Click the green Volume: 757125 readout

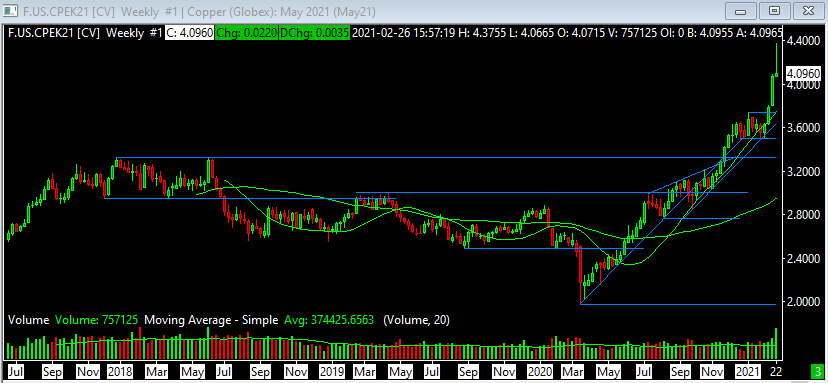pos(96,320)
